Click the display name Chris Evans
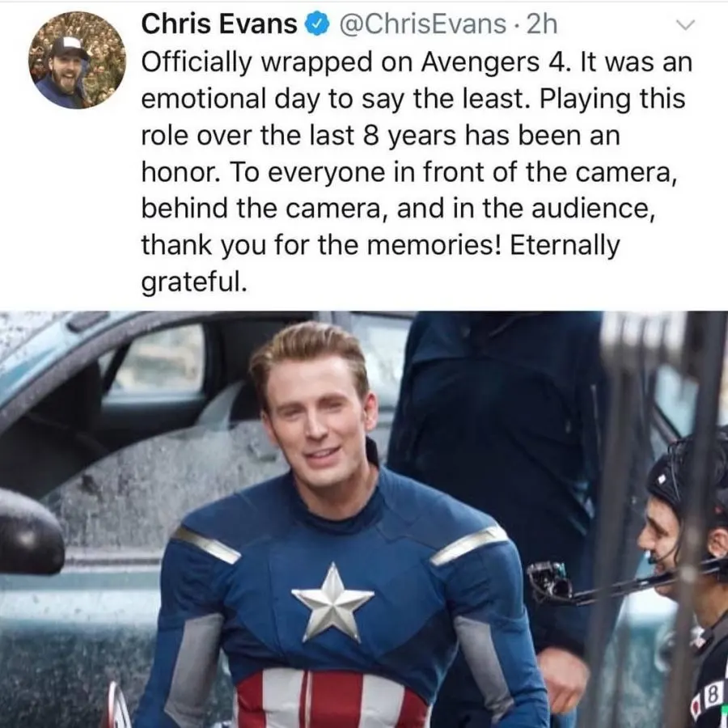 [x=218, y=24]
